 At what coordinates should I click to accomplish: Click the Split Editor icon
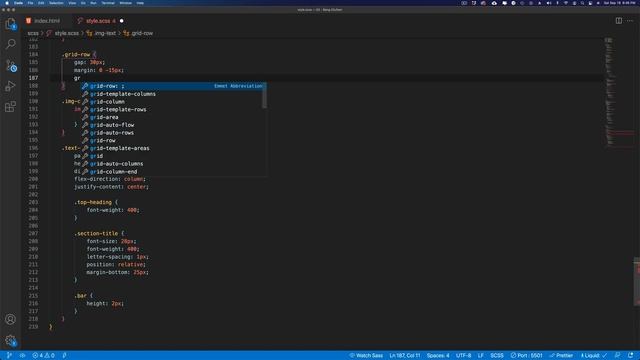click(x=619, y=20)
